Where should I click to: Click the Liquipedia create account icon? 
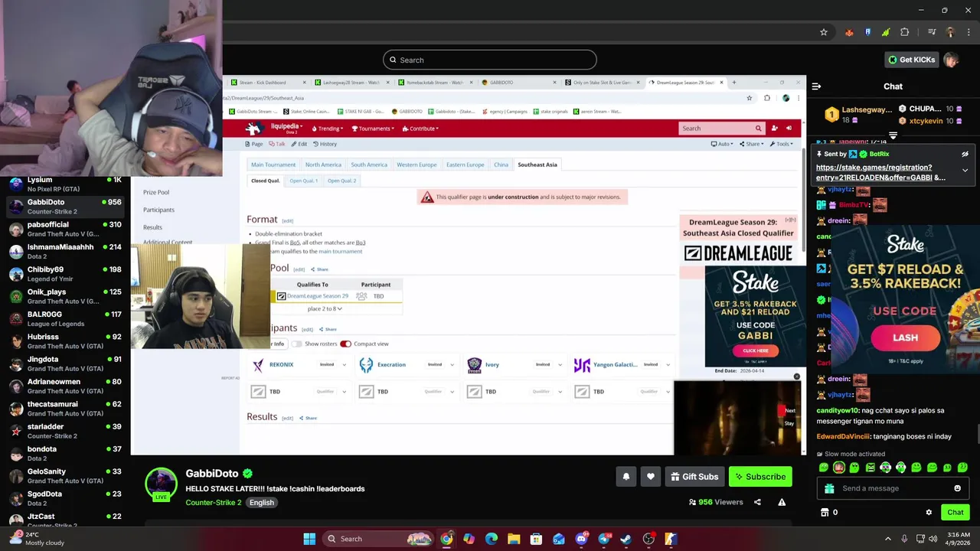(x=775, y=129)
